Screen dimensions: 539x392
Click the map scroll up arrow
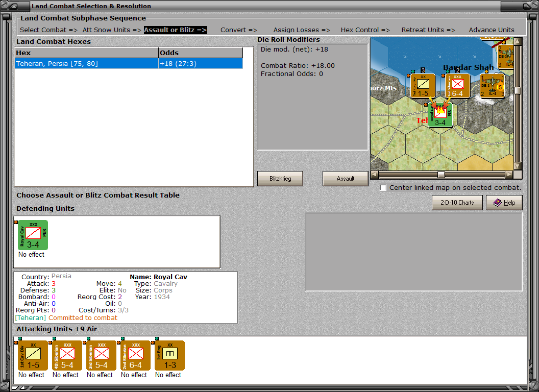point(518,41)
